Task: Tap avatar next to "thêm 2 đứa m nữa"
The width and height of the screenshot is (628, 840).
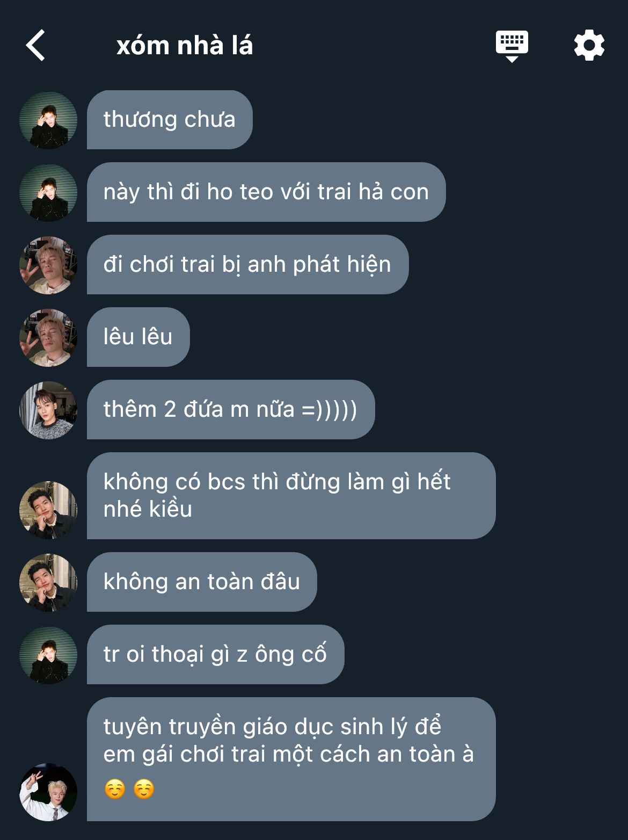Action: (48, 410)
